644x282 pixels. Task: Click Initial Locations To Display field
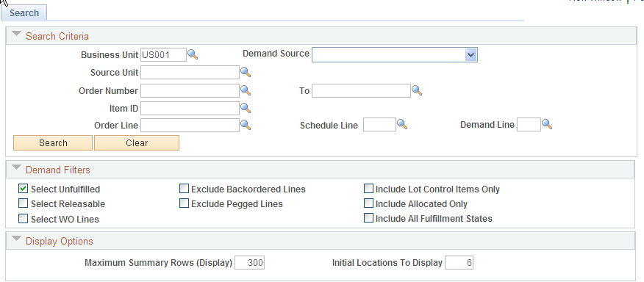(x=459, y=263)
